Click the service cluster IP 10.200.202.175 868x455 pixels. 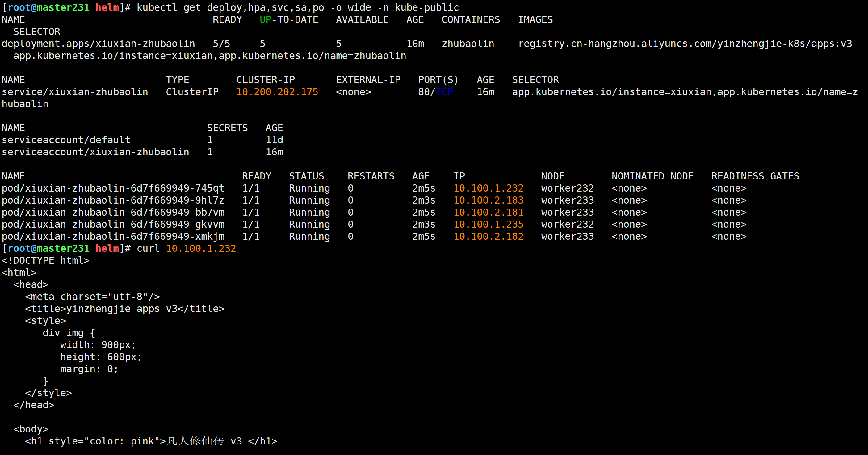click(x=277, y=92)
